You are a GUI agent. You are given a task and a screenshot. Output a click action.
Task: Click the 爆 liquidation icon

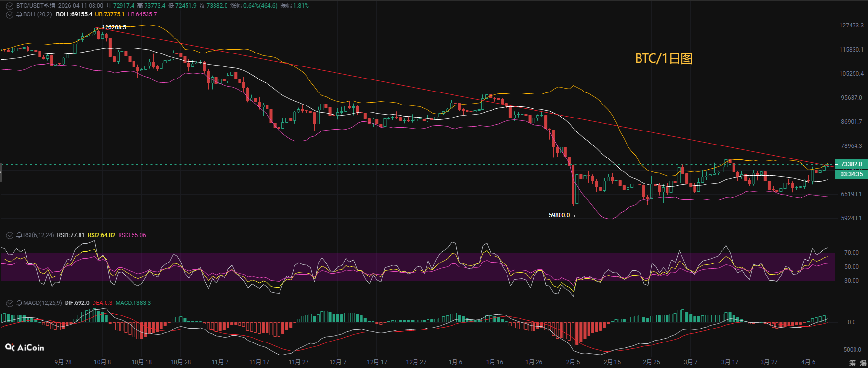(863, 363)
